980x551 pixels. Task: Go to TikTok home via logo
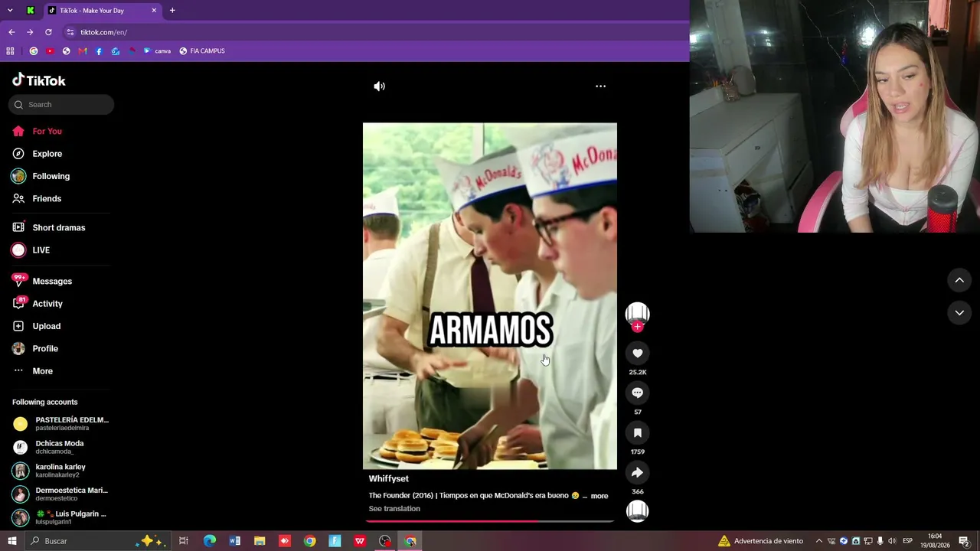click(39, 80)
